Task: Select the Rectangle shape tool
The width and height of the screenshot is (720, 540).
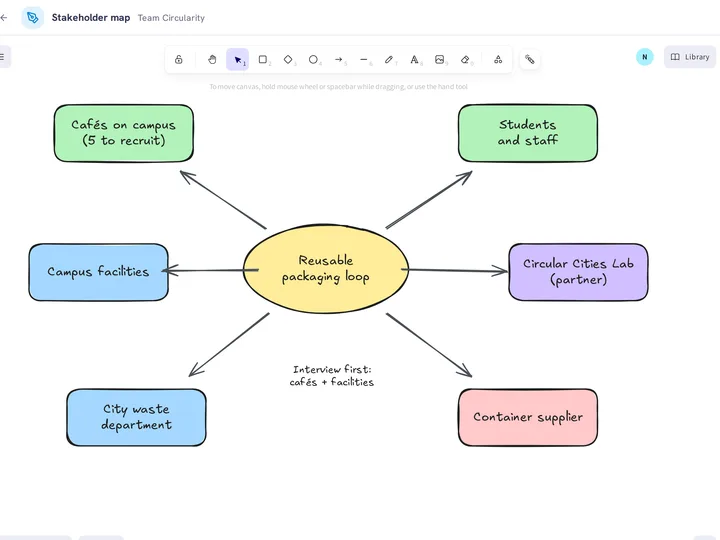Action: tap(263, 59)
